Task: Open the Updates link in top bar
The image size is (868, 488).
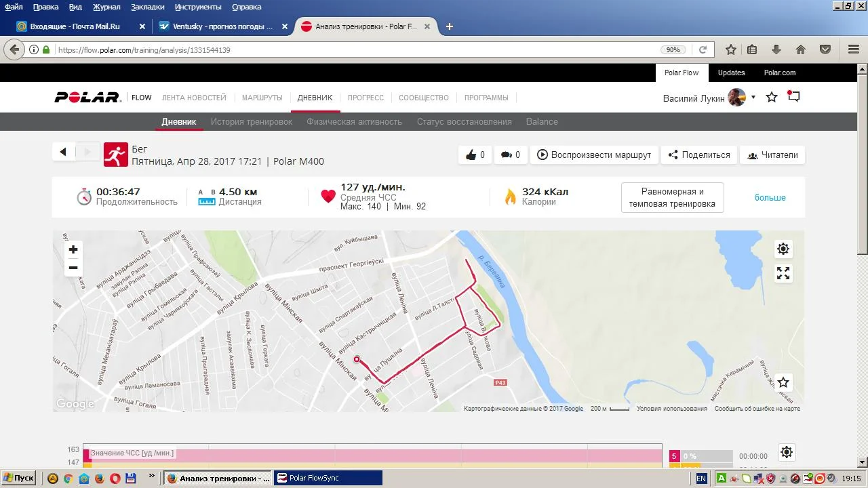Action: tap(732, 73)
